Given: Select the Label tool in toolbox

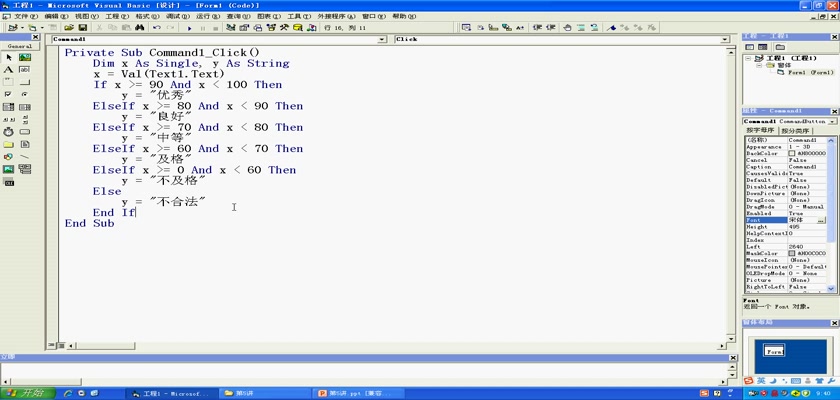Looking at the screenshot, I should [x=9, y=70].
